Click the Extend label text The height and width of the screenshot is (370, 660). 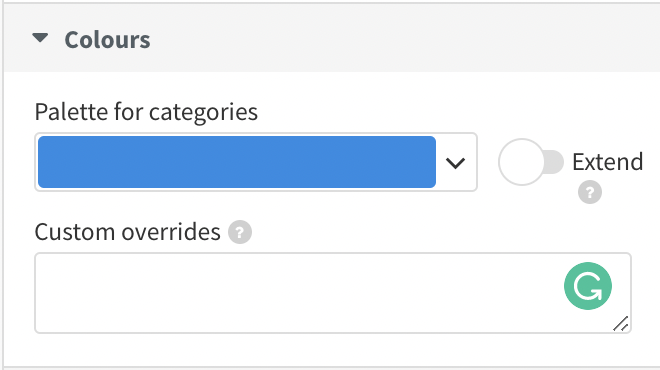(x=607, y=162)
